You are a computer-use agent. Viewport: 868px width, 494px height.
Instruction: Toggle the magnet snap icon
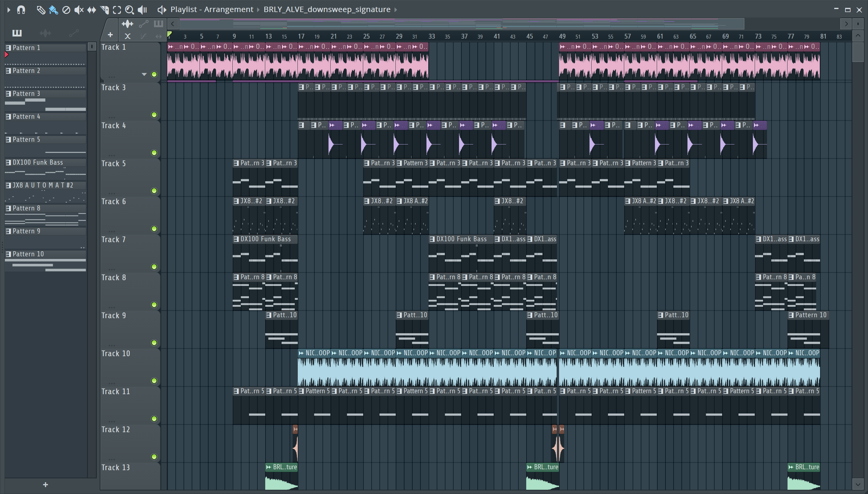(21, 10)
